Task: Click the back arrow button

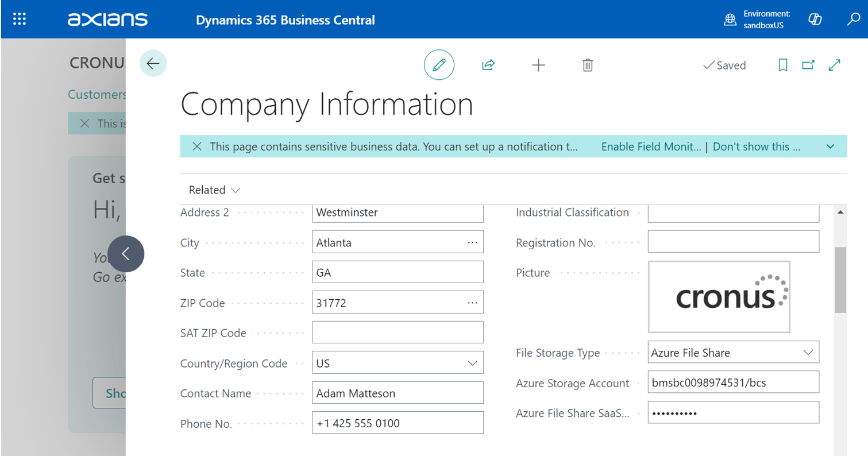Action: pyautogui.click(x=153, y=64)
